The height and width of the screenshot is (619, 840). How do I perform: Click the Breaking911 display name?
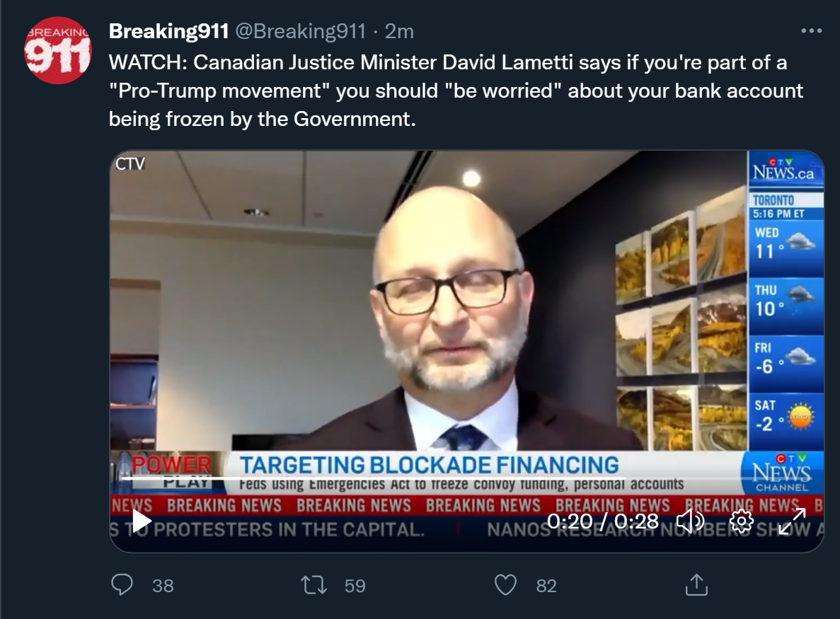(x=168, y=32)
